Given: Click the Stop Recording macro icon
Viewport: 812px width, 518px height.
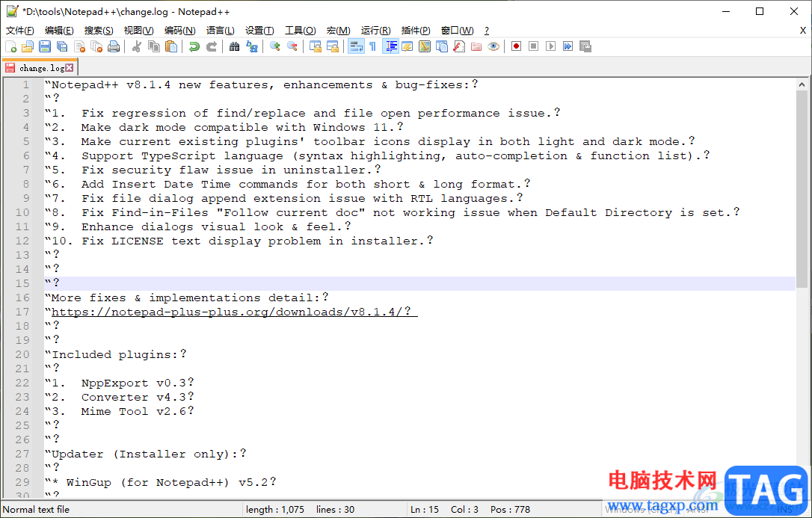Looking at the screenshot, I should point(533,46).
